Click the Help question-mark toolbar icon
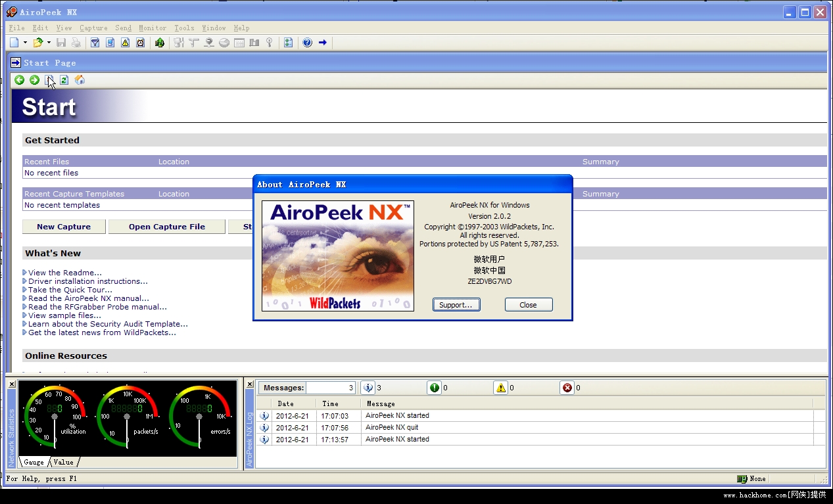 (x=307, y=43)
